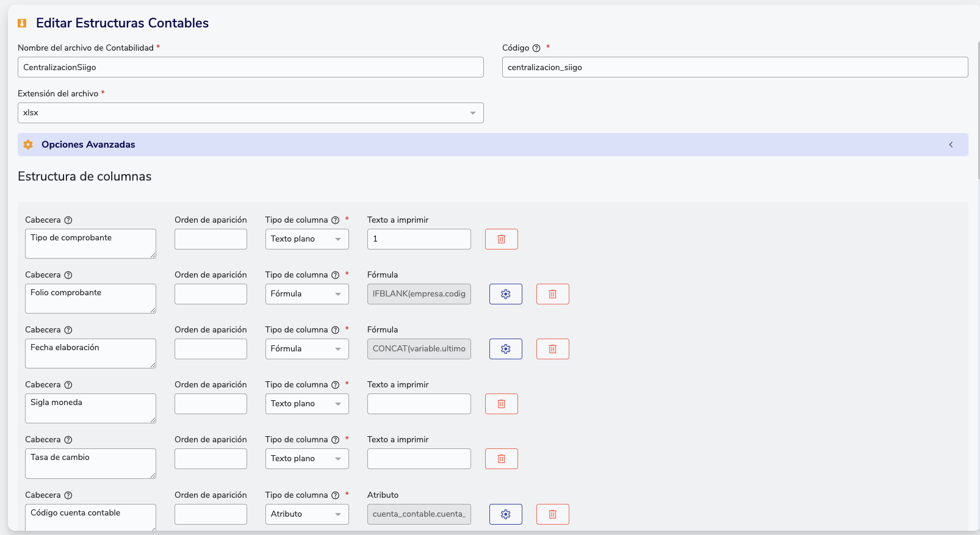
Task: Click the Nombre del archivo de Contabilidad field
Action: 250,67
